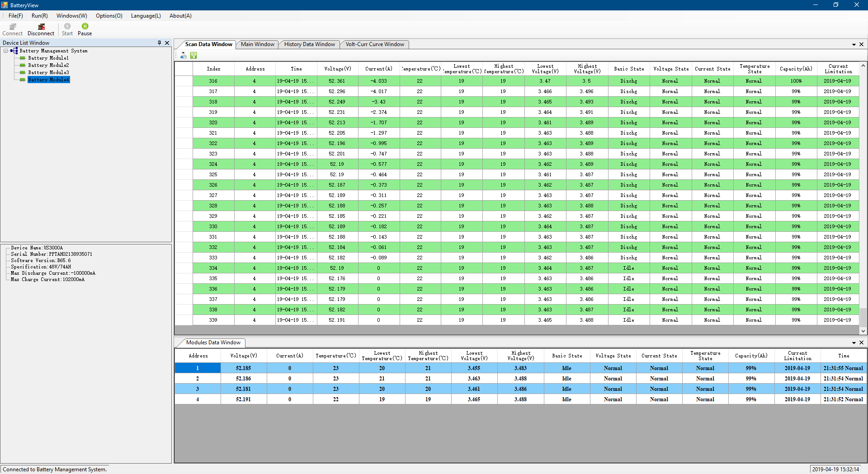
Task: Click the Disconnect toolbar icon
Action: [41, 27]
